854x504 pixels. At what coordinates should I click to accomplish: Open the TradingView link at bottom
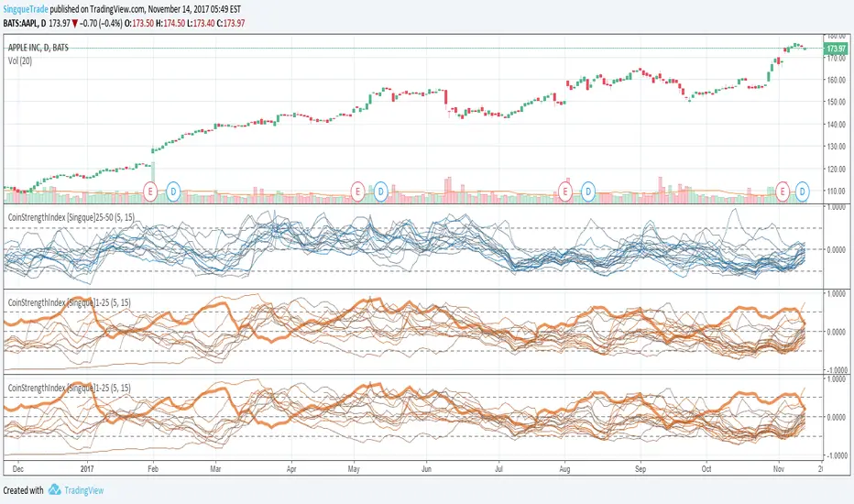(84, 490)
